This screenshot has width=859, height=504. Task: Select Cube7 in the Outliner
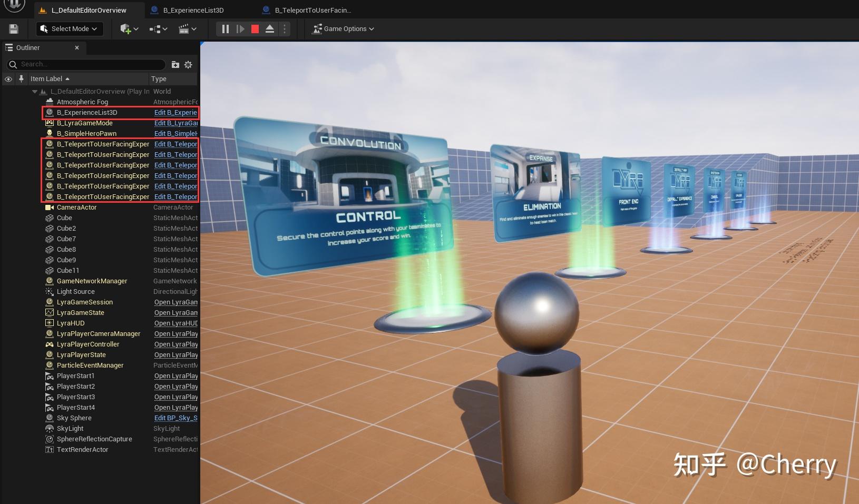66,239
